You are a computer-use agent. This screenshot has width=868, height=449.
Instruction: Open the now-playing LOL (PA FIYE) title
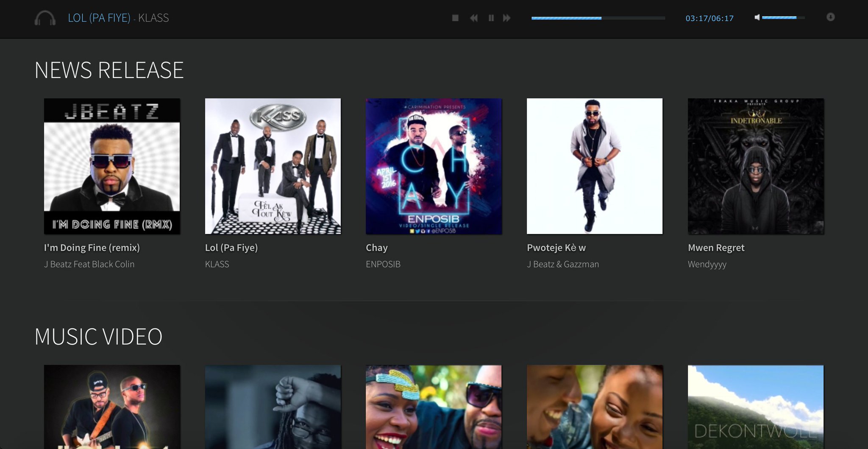coord(99,18)
